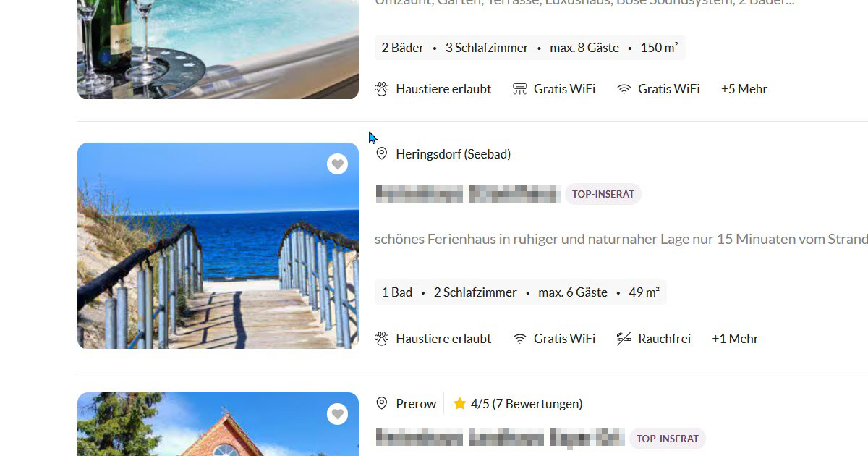Open the schönes Ferienhaus listing description

(621, 239)
